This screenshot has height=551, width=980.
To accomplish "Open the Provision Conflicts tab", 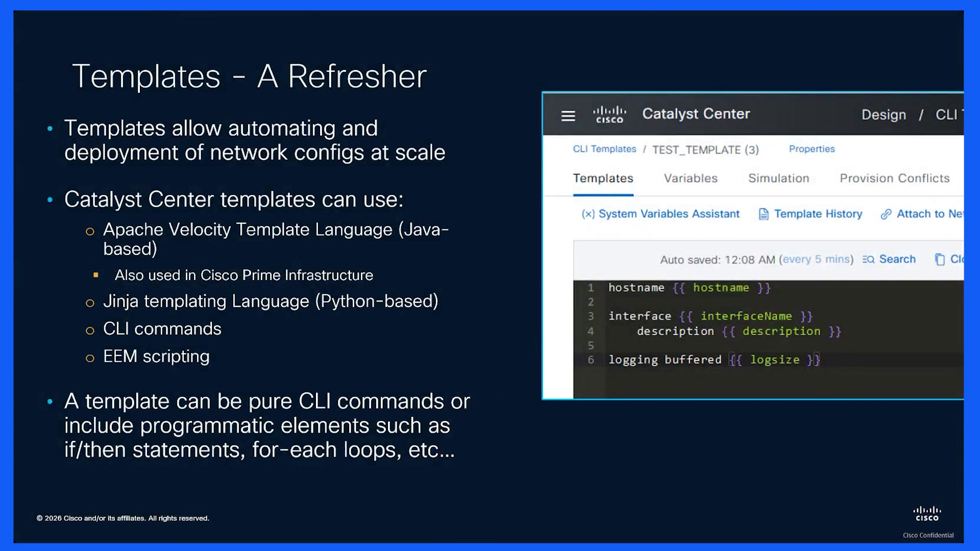I will point(894,179).
